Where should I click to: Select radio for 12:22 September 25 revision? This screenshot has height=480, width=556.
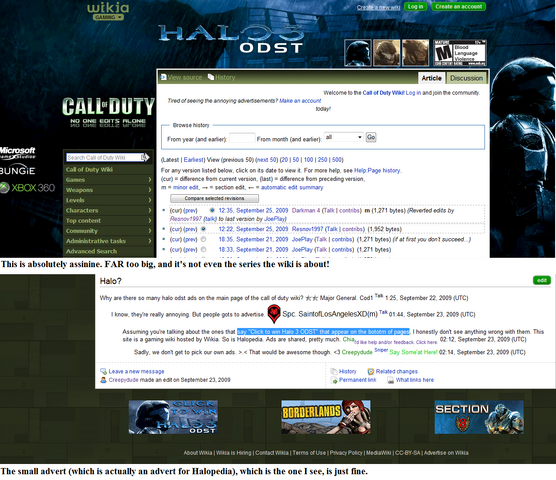point(203,229)
